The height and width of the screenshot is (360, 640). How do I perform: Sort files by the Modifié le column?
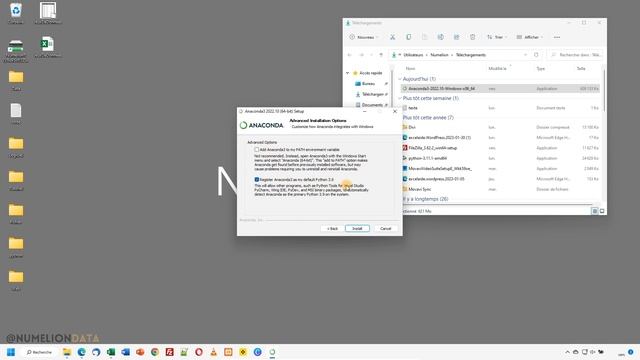click(497, 69)
